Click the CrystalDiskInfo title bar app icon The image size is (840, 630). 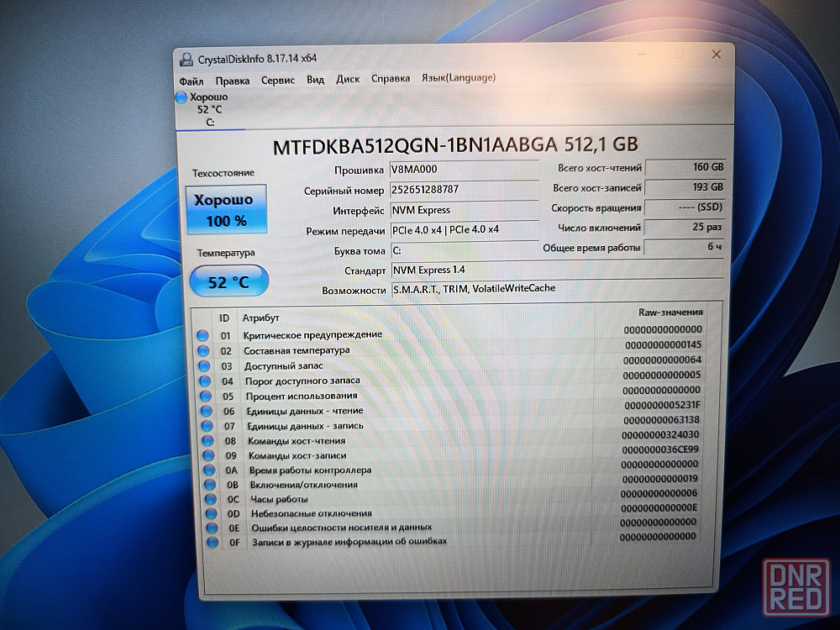point(186,58)
